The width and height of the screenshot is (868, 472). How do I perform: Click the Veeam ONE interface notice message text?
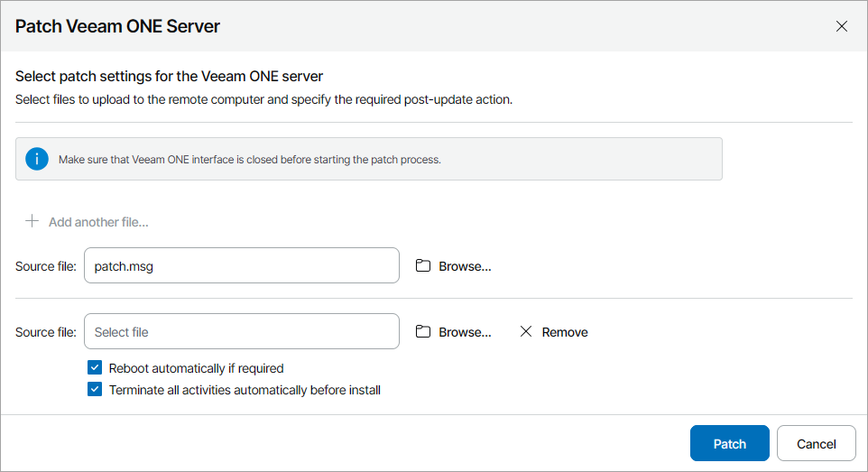(249, 160)
